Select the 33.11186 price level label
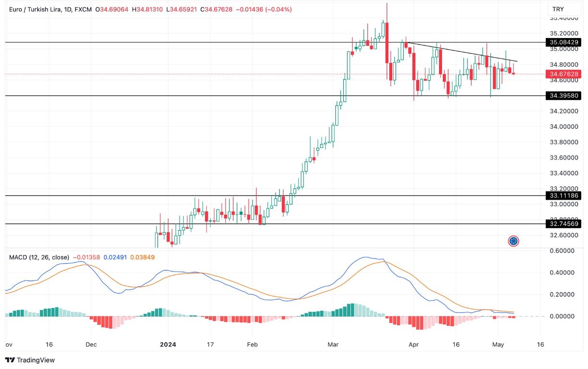588x369 pixels. [564, 196]
